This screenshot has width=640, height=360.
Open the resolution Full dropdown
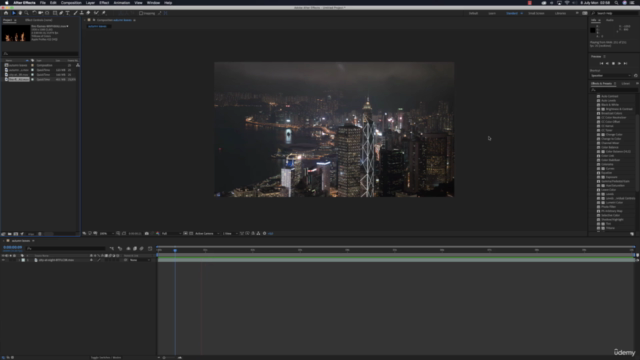[x=171, y=233]
